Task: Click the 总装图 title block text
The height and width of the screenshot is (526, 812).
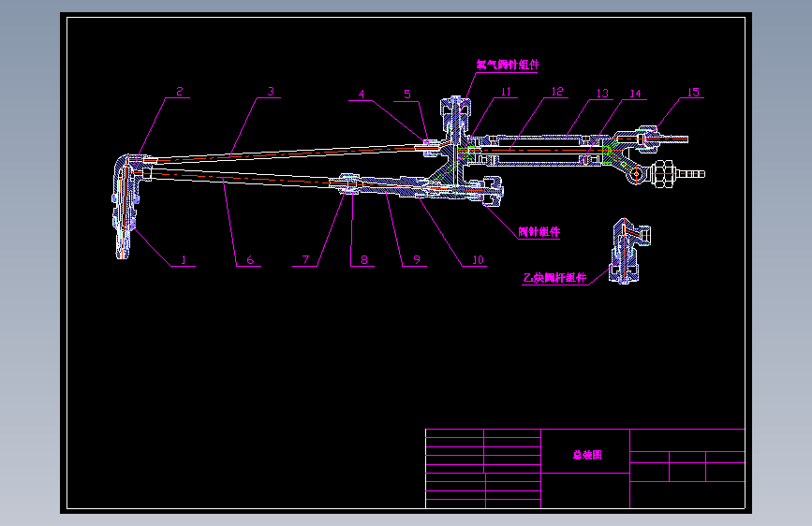Action: click(x=587, y=455)
